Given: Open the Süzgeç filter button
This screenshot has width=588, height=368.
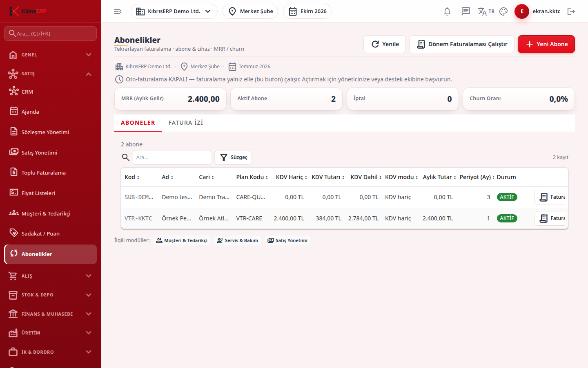Looking at the screenshot, I should tap(233, 157).
